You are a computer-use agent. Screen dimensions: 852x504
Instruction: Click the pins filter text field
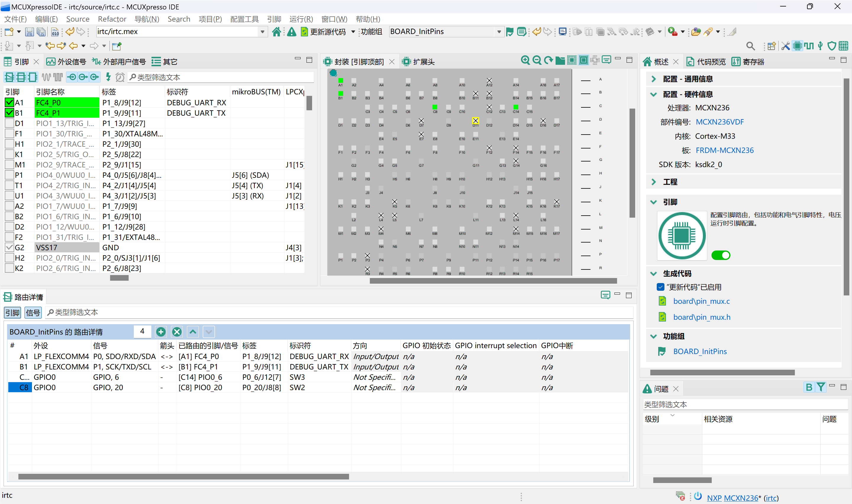tap(221, 77)
